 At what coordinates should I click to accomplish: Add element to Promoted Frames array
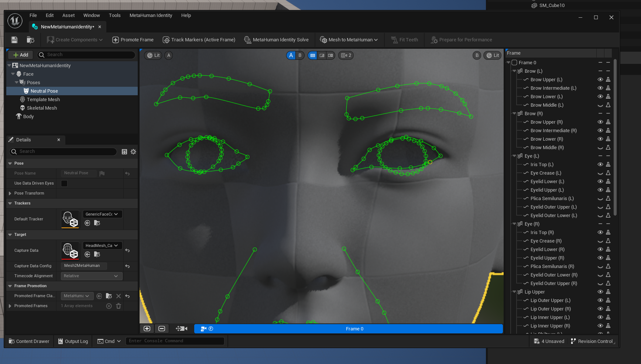tap(109, 306)
